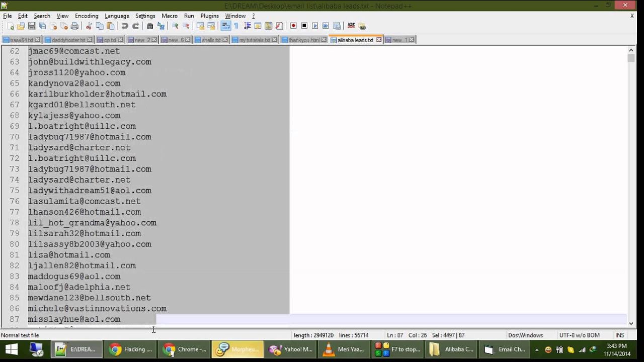The width and height of the screenshot is (644, 362).
Task: Click the Cut scissors icon
Action: click(89, 26)
